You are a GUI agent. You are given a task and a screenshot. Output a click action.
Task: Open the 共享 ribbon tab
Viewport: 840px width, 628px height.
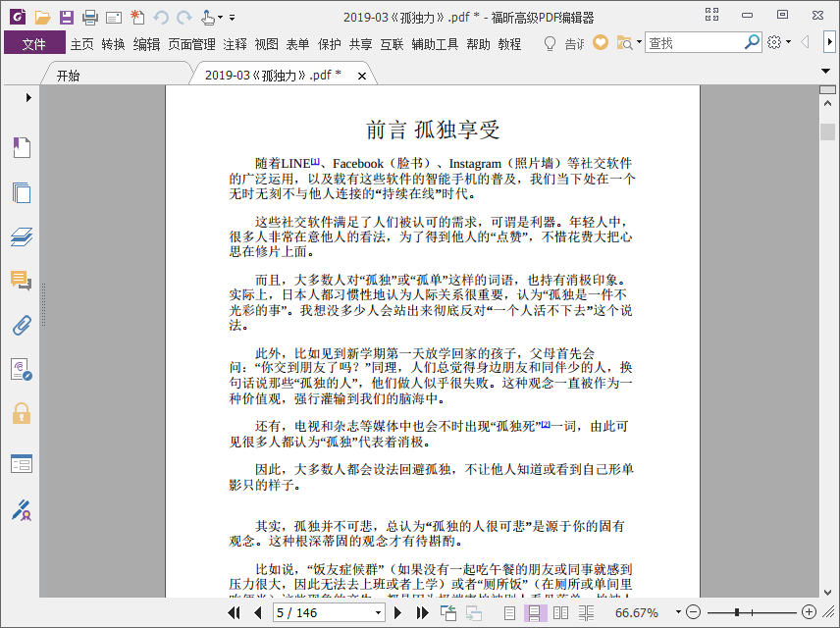click(x=360, y=44)
